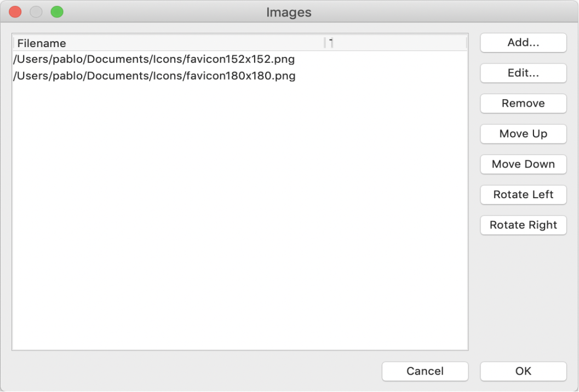Click the left edge handle of Filename header

click(x=14, y=43)
